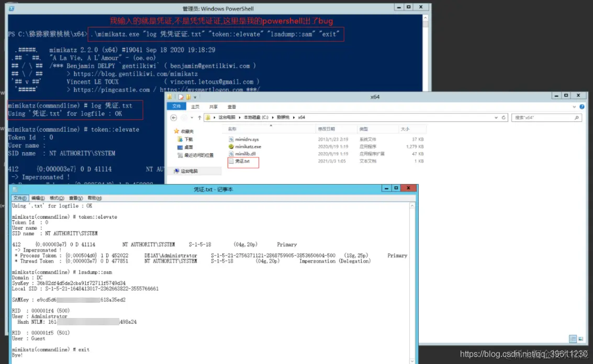Open Notepad 格式(O) menu
Viewport: 593px width, 364px height.
point(57,198)
